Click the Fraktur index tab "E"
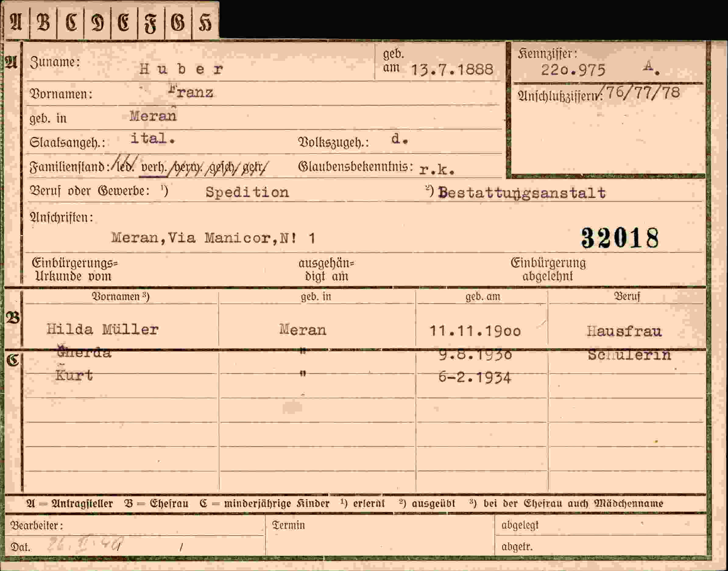 point(124,23)
